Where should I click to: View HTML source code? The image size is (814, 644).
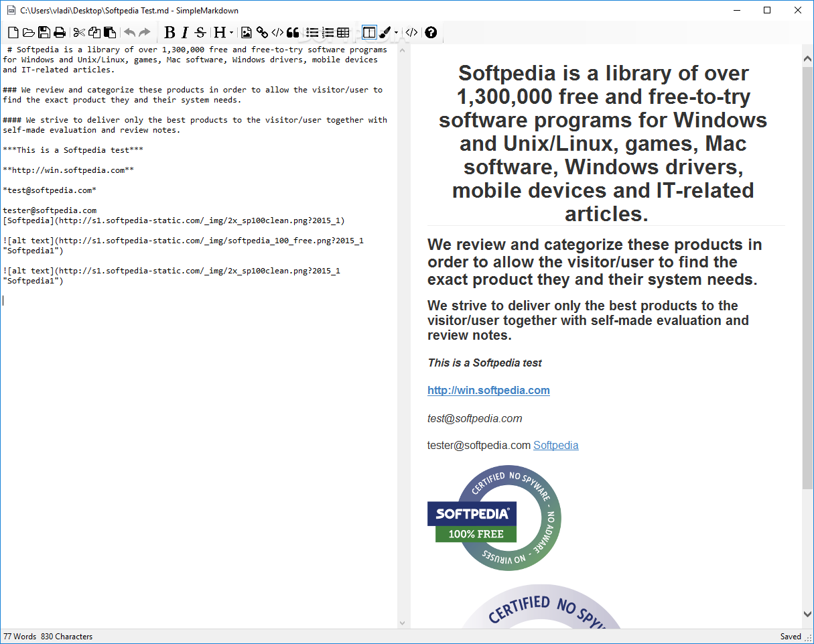tap(412, 32)
